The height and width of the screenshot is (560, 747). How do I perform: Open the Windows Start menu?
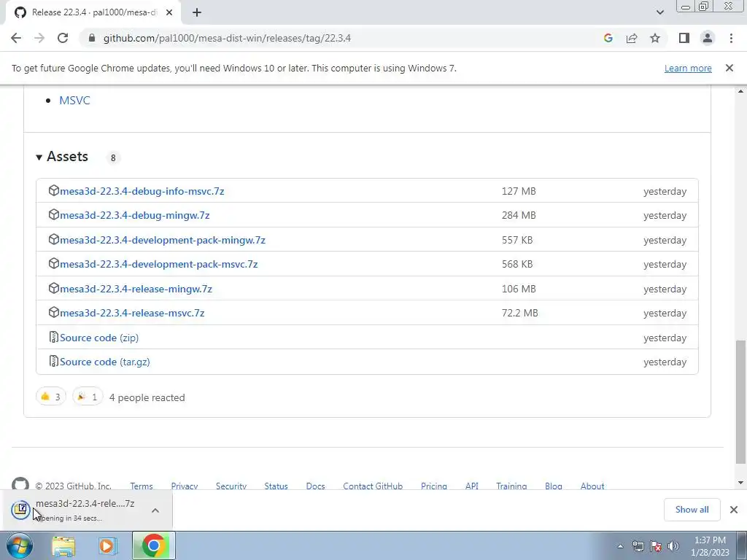click(x=19, y=545)
